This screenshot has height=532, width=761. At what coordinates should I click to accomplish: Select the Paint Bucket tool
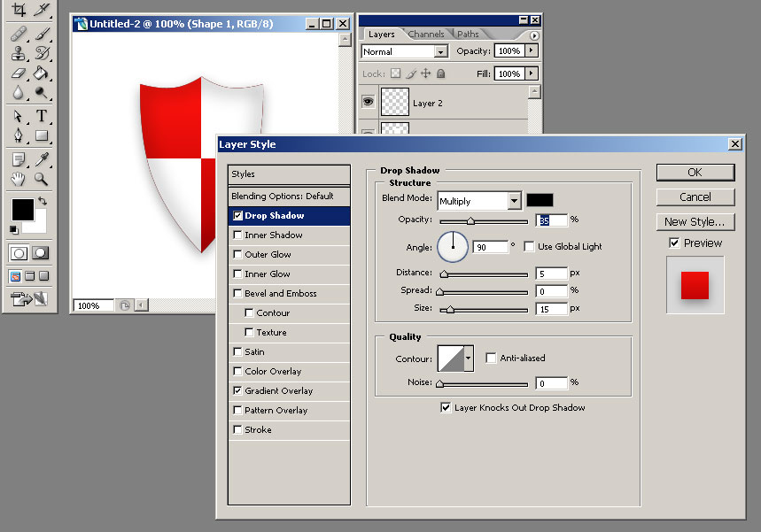42,73
